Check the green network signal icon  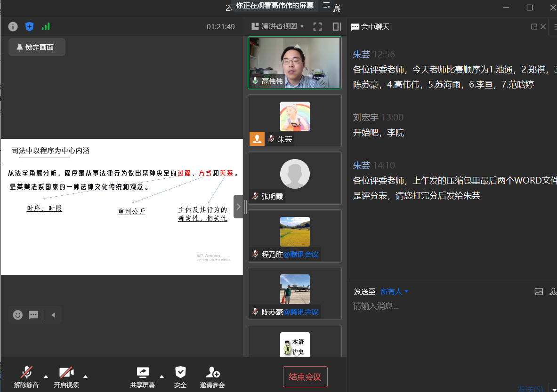46,26
